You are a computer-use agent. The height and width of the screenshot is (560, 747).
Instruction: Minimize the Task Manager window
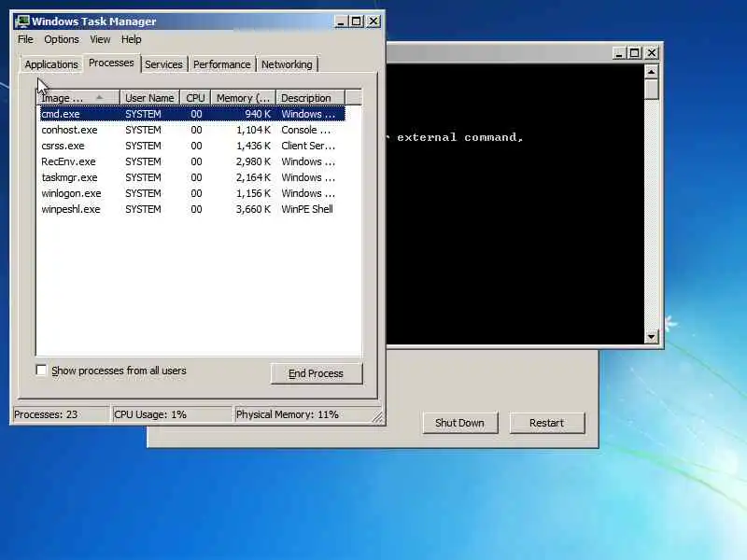[x=341, y=21]
